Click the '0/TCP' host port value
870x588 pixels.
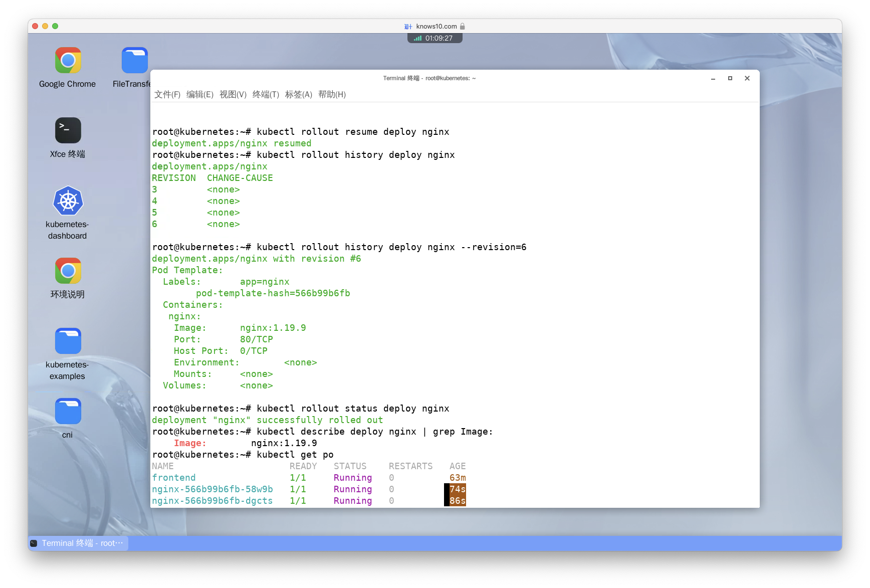[254, 351]
